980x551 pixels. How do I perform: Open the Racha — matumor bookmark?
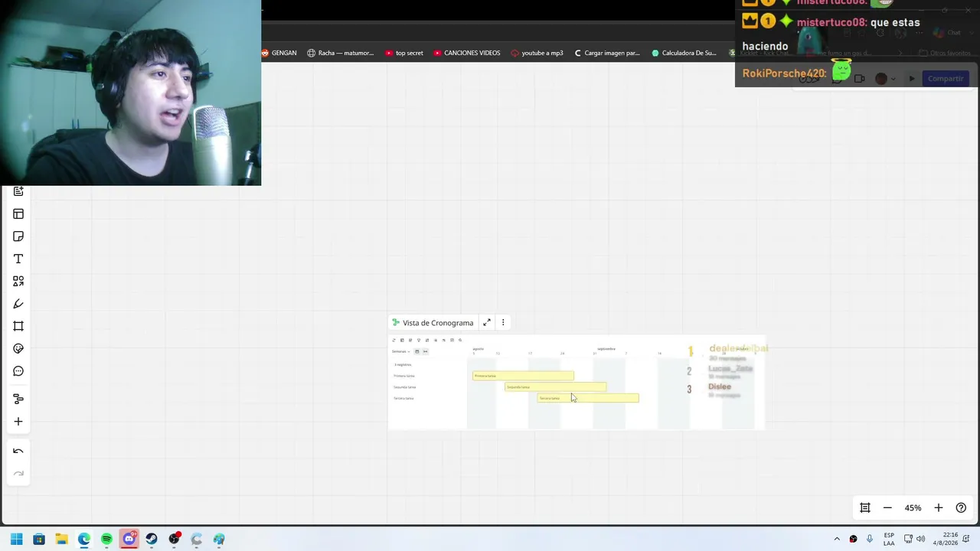click(x=341, y=53)
